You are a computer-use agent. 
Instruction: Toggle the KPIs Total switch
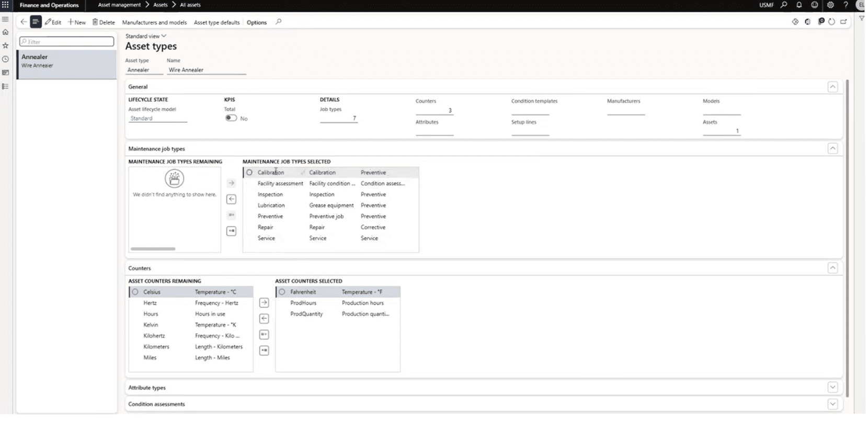(x=231, y=118)
